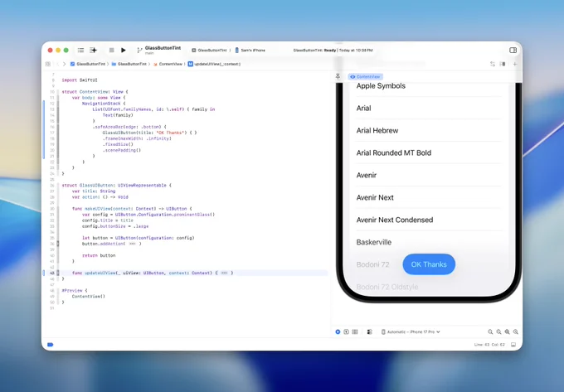Select Arial Rounded MT Bold row

point(429,152)
